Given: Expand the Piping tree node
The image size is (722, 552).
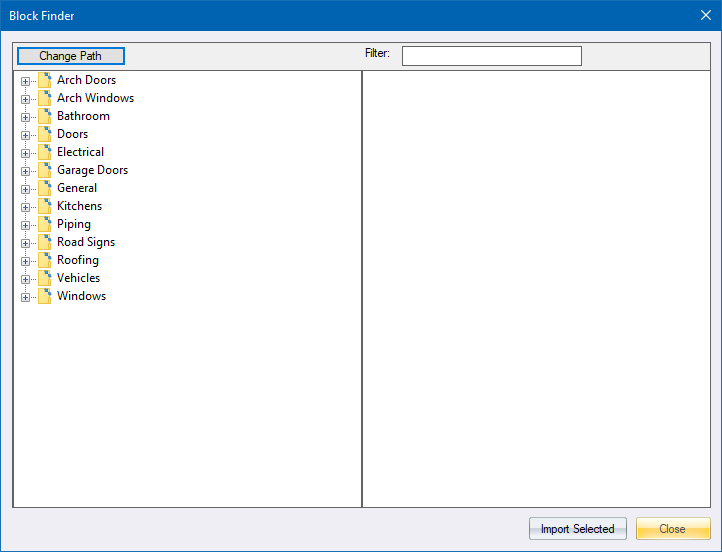Looking at the screenshot, I should 26,225.
